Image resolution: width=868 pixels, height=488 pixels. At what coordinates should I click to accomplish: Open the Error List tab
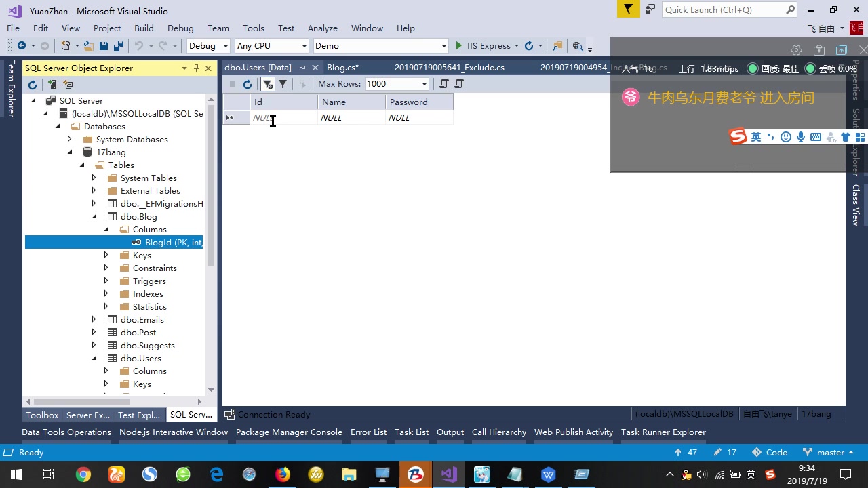(x=368, y=432)
